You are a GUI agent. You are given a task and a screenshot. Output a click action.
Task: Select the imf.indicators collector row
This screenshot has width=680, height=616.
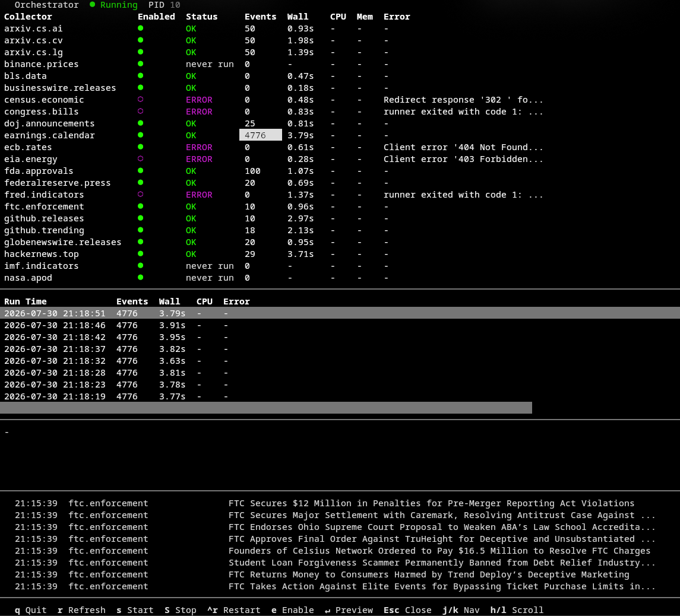340,266
